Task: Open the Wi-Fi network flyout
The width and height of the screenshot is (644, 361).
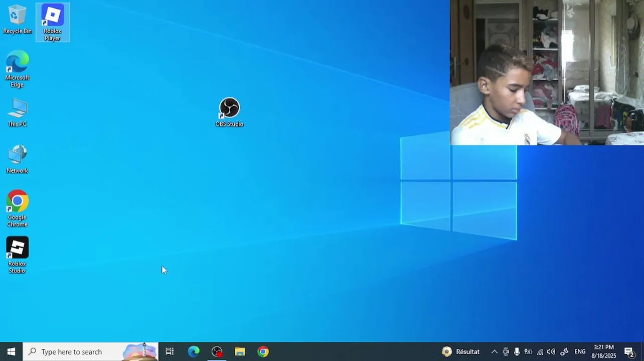Action: 540,351
